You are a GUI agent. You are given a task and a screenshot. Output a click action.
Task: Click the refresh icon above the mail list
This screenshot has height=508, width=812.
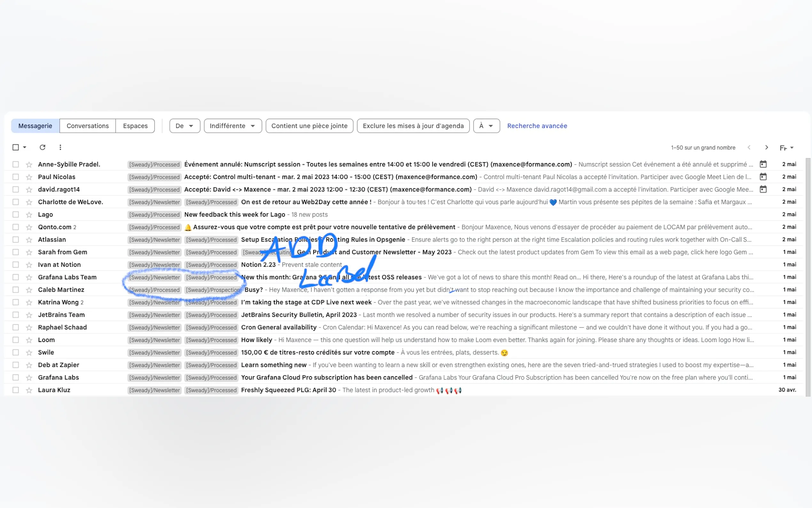(x=42, y=147)
